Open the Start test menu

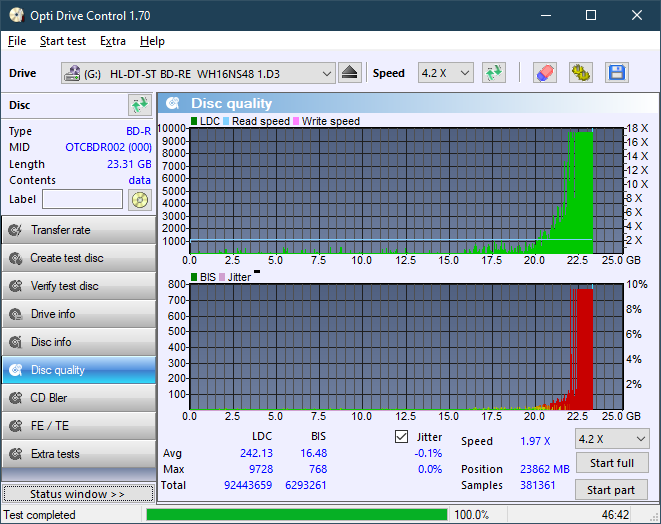coord(63,41)
